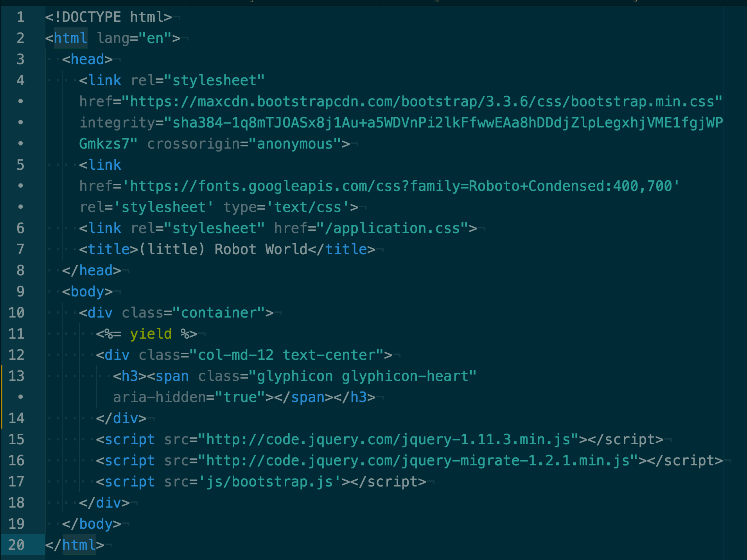Image resolution: width=747 pixels, height=560 pixels.
Task: Click the opening <span tag
Action: (168, 376)
